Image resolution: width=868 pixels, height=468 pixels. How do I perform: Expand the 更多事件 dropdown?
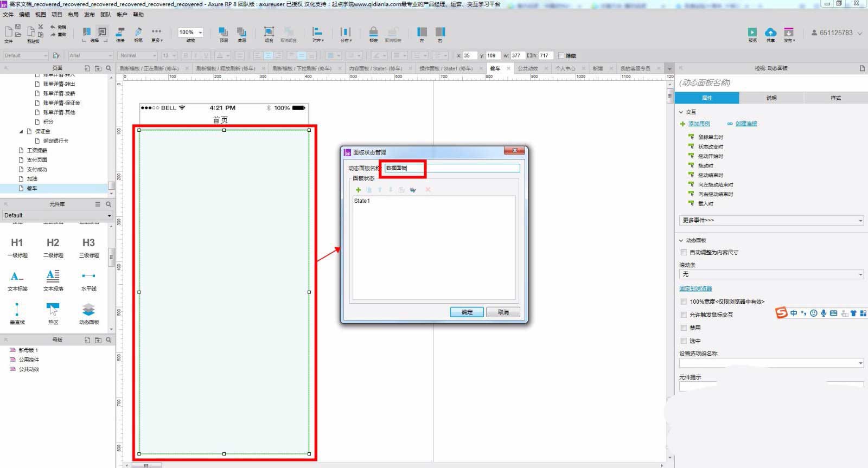[x=771, y=220]
